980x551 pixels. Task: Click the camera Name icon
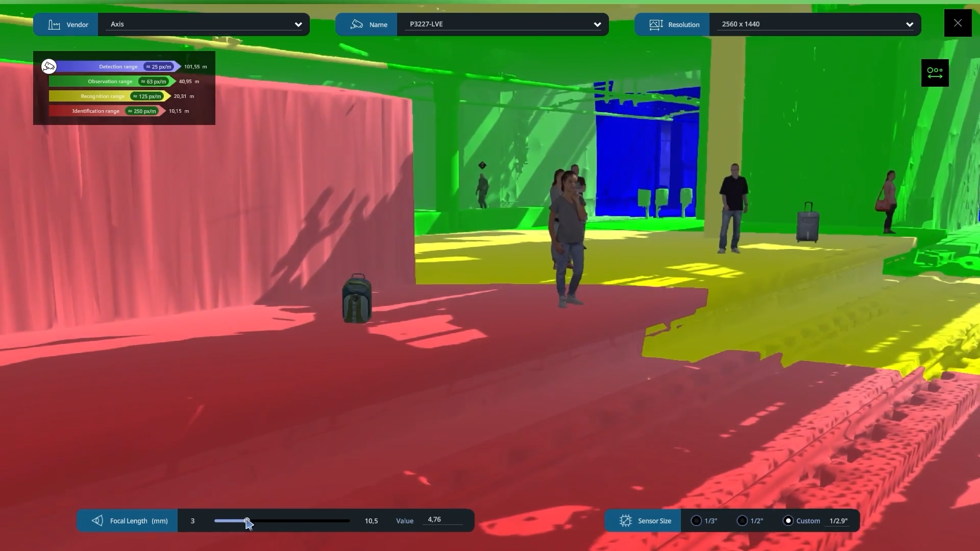point(357,24)
